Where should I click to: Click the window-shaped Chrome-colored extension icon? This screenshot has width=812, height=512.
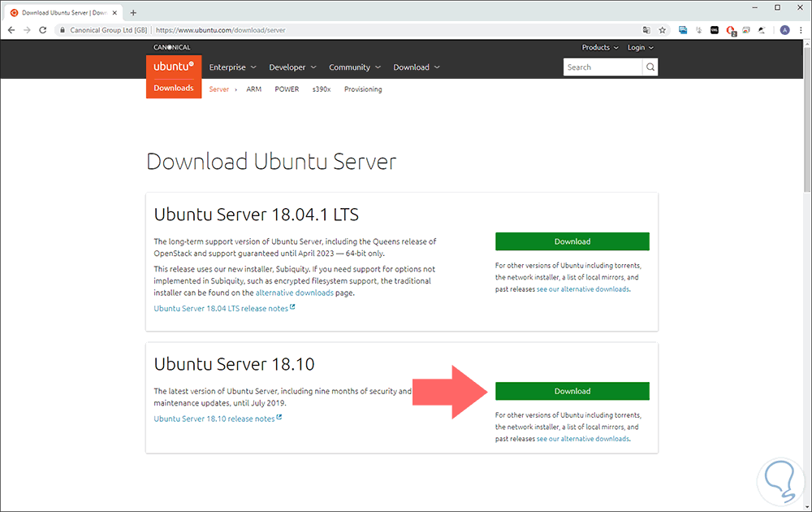coord(746,30)
